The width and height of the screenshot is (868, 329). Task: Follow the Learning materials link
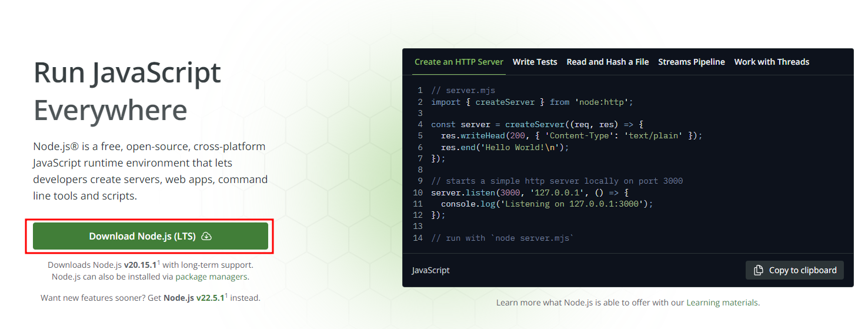click(722, 303)
